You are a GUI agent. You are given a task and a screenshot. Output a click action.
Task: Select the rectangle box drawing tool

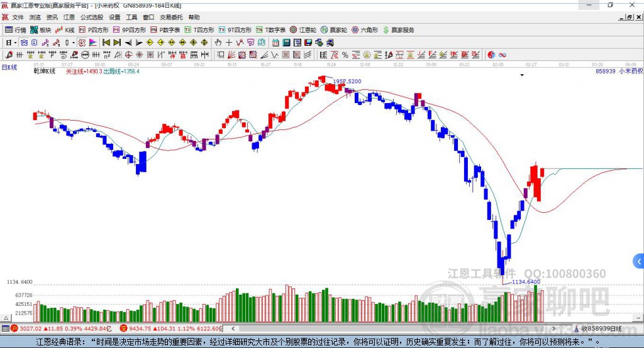click(221, 55)
